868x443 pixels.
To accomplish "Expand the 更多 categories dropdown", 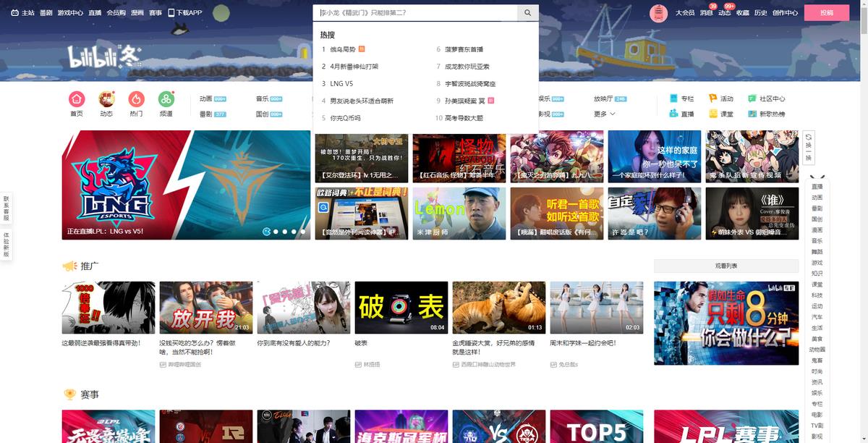I will (605, 114).
